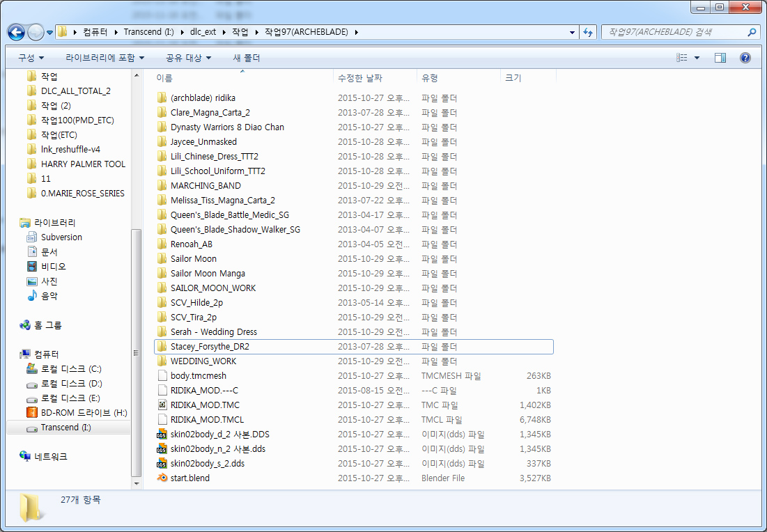767x532 pixels.
Task: Open the 공유 대상 share menu
Action: point(188,58)
